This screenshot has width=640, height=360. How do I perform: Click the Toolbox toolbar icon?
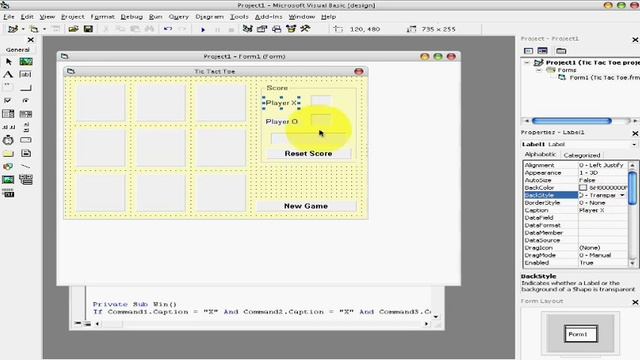tap(305, 29)
